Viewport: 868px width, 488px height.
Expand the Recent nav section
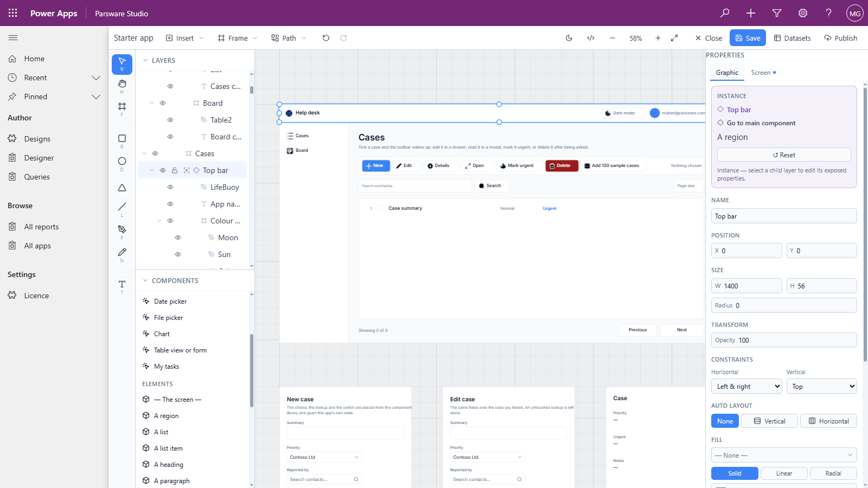(x=96, y=78)
